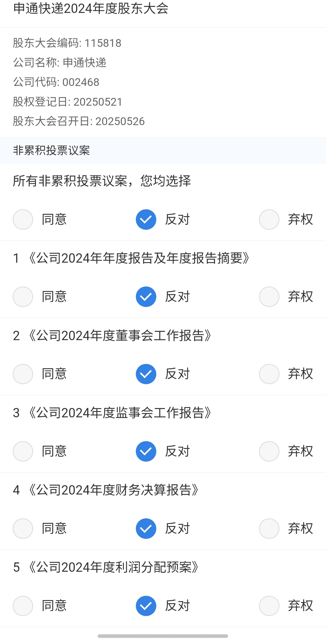Screen dimensions: 326x644
Task: Open proposal 5 利润分配预案 title
Action: pos(113,567)
